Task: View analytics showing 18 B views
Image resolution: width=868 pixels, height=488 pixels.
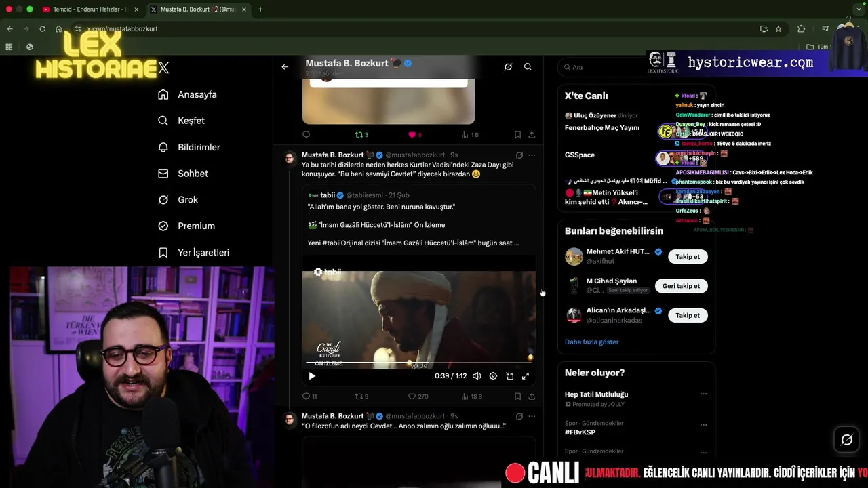Action: [471, 396]
